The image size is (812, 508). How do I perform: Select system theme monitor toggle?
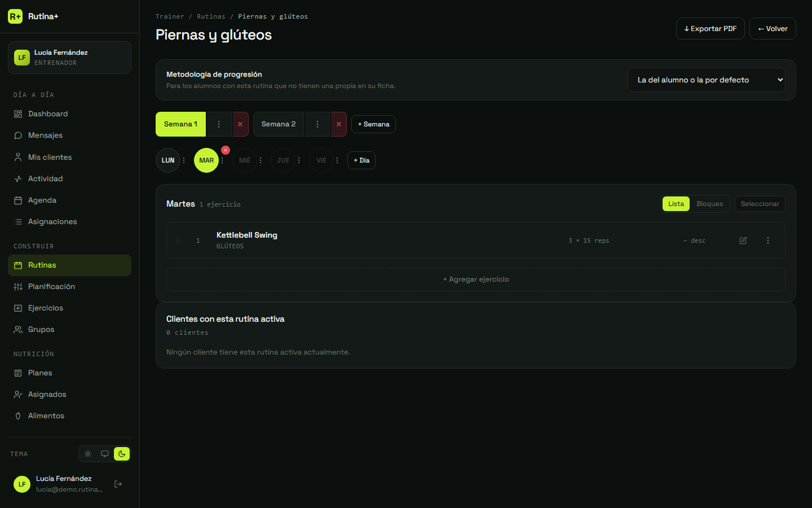[x=105, y=454]
